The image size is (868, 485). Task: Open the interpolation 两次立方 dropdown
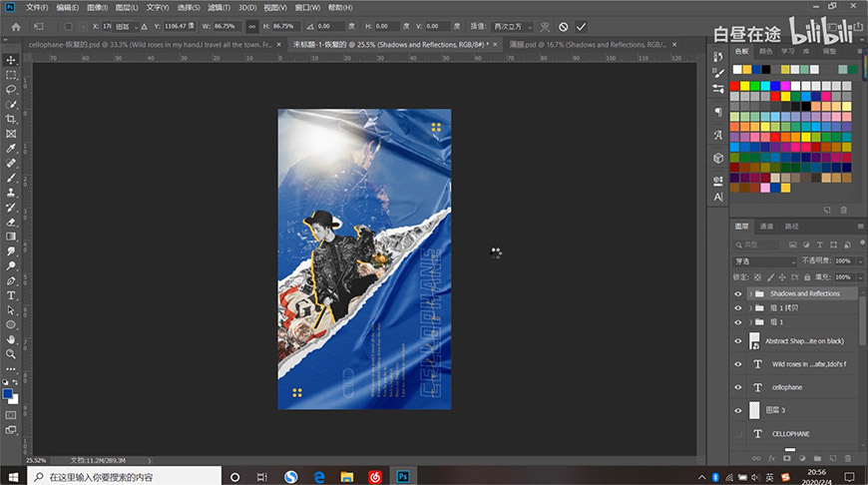click(513, 27)
